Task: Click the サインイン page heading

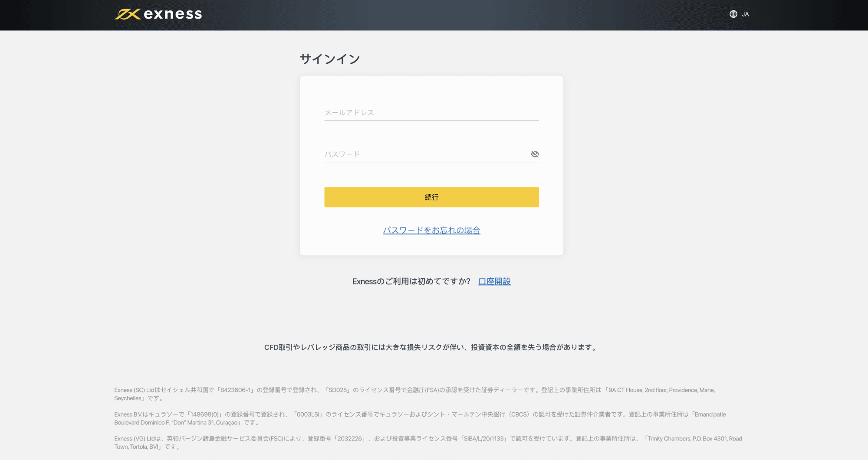Action: click(330, 59)
